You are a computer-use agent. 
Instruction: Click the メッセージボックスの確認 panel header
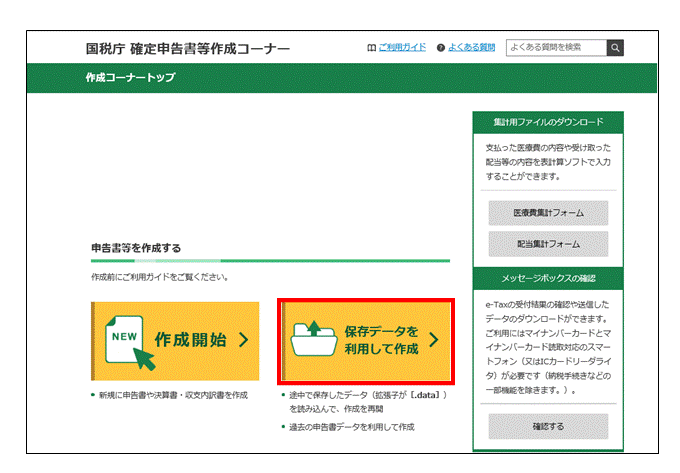(x=547, y=277)
